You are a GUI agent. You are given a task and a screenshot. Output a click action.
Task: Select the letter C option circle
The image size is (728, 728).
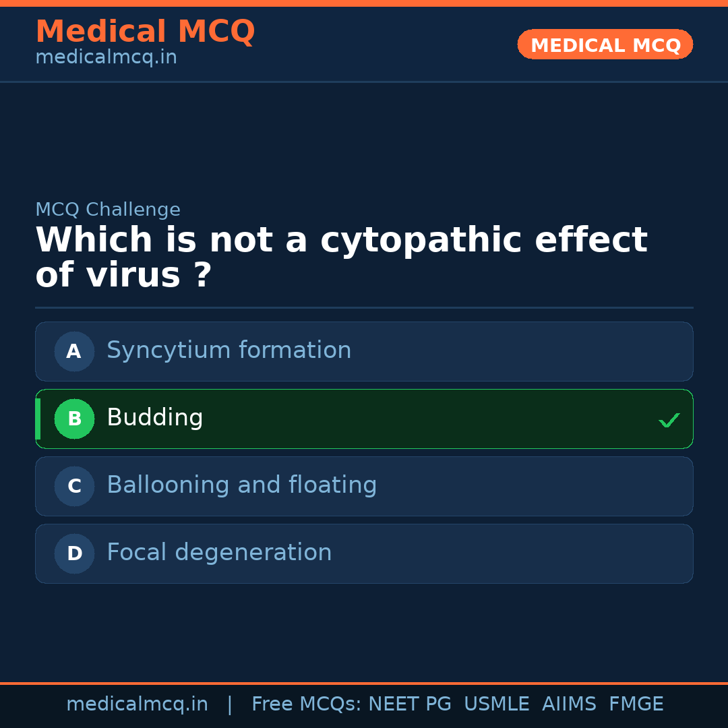coord(74,486)
